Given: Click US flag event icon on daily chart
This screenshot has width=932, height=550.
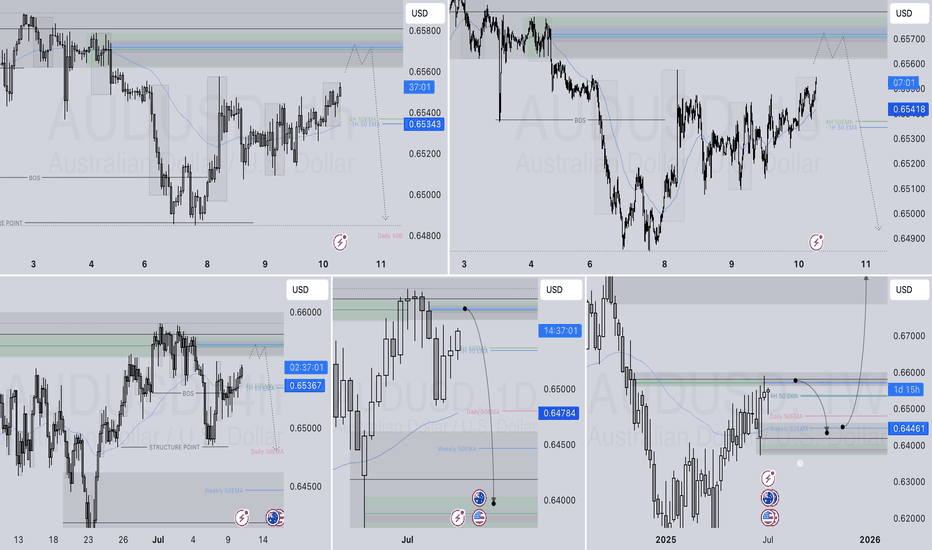Looking at the screenshot, I should (x=479, y=518).
